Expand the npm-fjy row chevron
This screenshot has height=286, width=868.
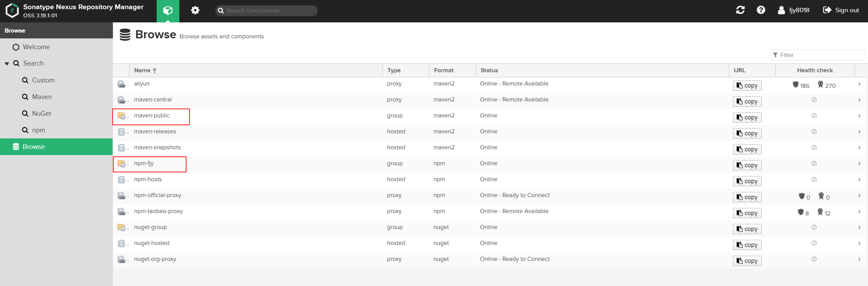859,164
